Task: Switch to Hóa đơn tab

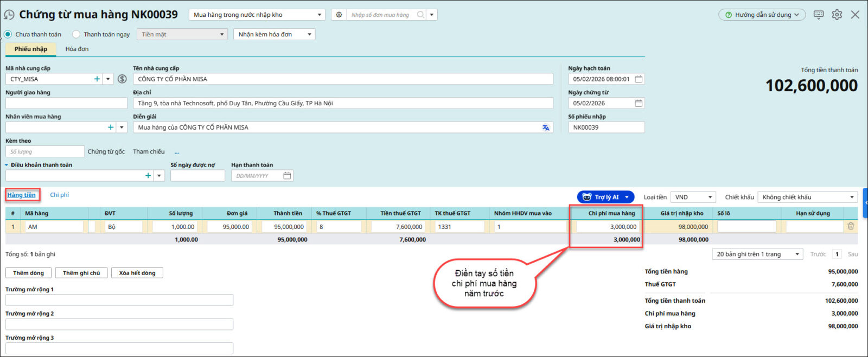Action: [77, 49]
